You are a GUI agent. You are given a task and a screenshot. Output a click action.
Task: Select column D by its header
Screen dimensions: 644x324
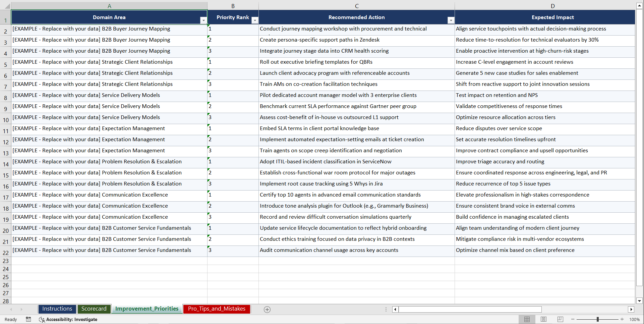(x=552, y=5)
